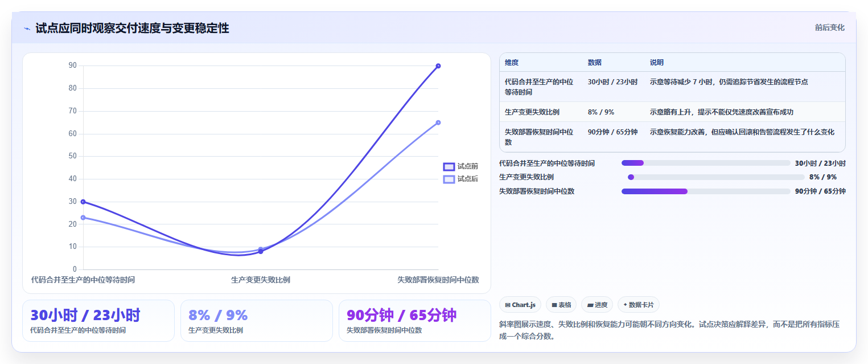Open the 8% / 9% stat card value
The width and height of the screenshot is (868, 364).
tap(218, 315)
